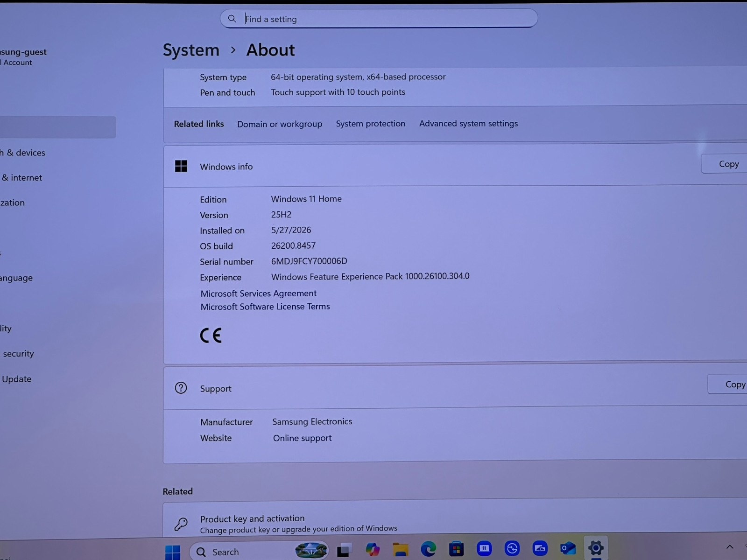Open Microsoft Software License Terms
Screen dimensions: 747x560
click(265, 307)
